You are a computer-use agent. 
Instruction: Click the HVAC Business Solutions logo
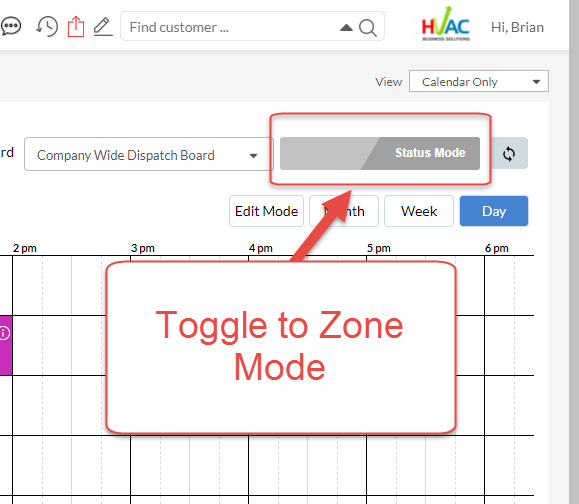(x=446, y=24)
